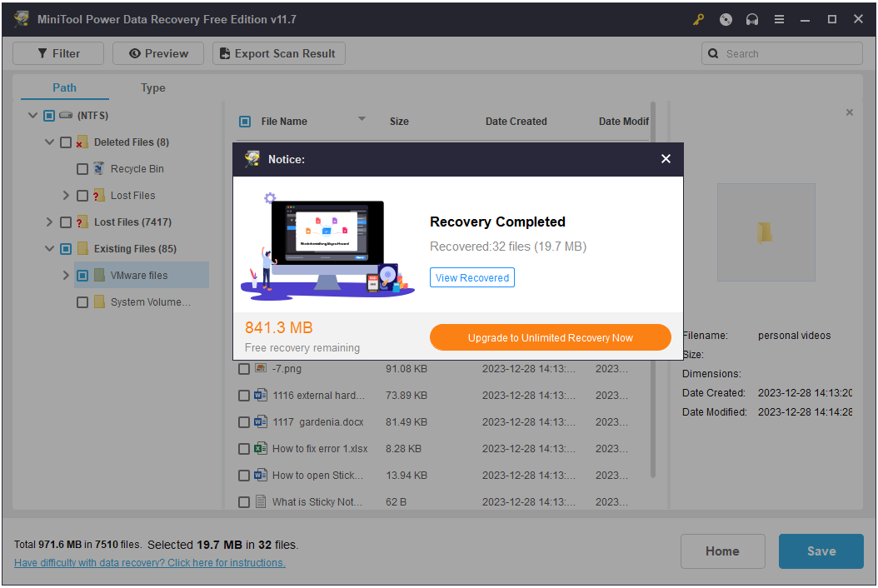Screen dimensions: 878x588
Task: Switch to the Path tab
Action: [x=64, y=88]
